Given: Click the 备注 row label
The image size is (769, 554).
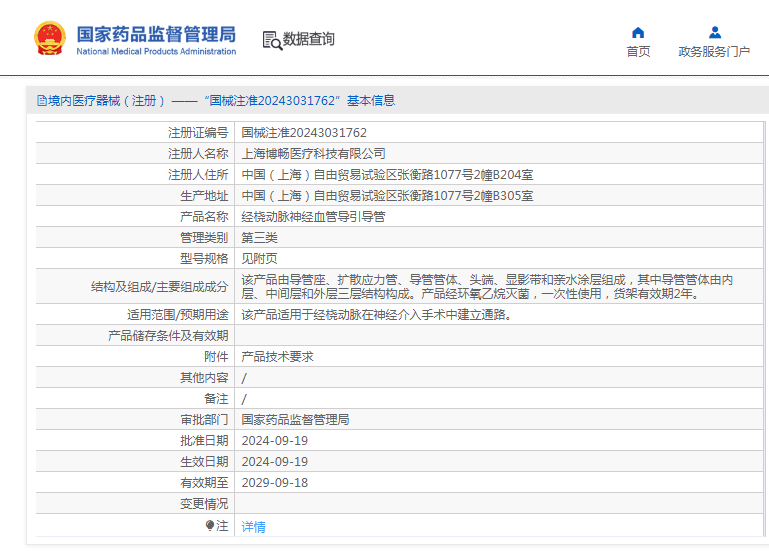Looking at the screenshot, I should point(216,399).
